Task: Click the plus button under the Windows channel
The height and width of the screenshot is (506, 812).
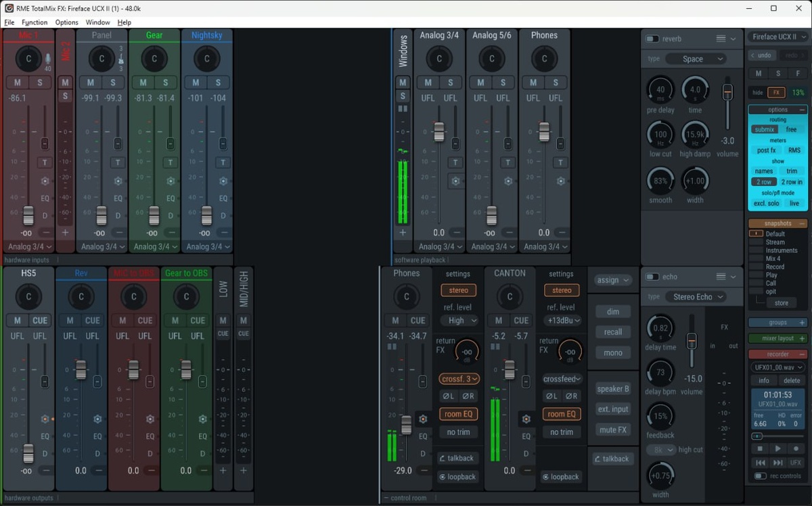Action: click(403, 232)
